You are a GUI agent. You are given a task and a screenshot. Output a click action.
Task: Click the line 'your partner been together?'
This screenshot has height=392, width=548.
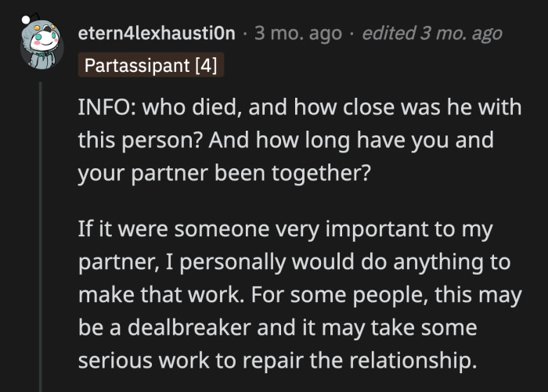point(224,173)
